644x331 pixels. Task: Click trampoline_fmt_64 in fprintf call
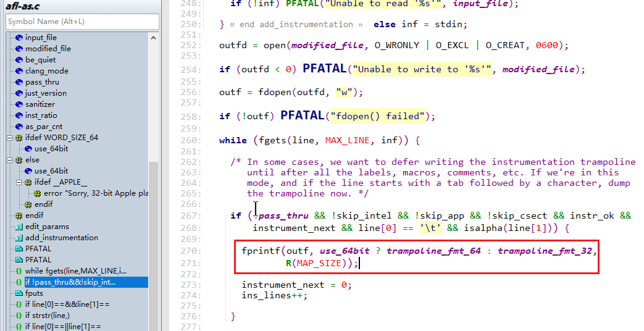pos(433,251)
